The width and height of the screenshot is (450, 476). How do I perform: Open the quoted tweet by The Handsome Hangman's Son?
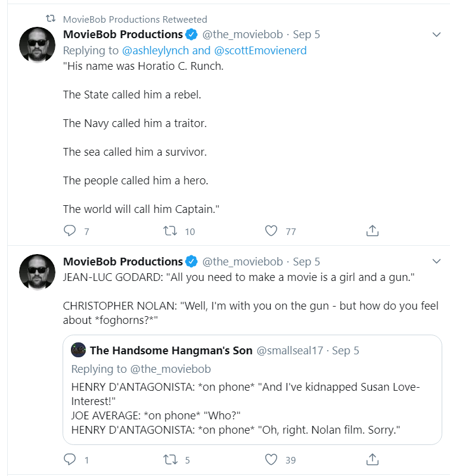252,390
